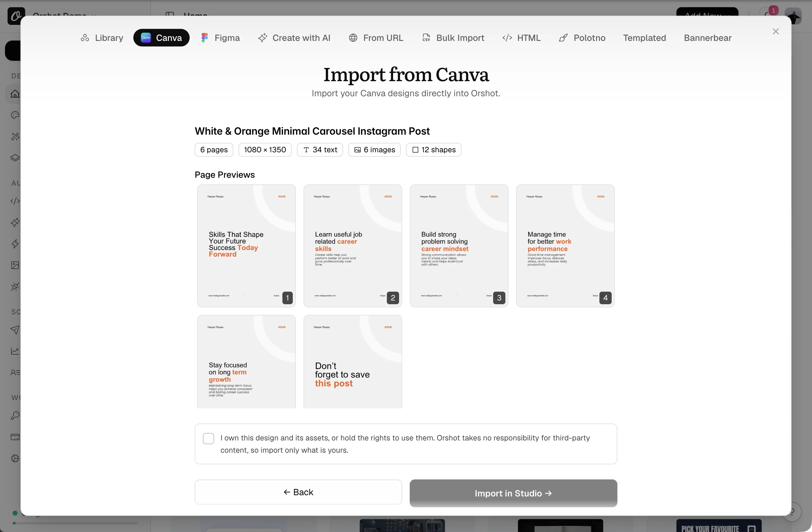Open the Polotno tab

(582, 38)
